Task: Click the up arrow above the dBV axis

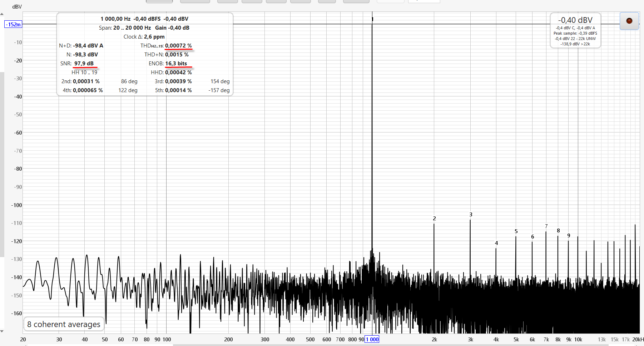Action: (2, 14)
